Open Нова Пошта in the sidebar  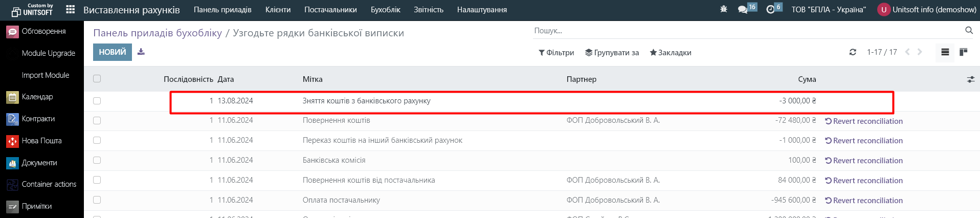tap(41, 141)
